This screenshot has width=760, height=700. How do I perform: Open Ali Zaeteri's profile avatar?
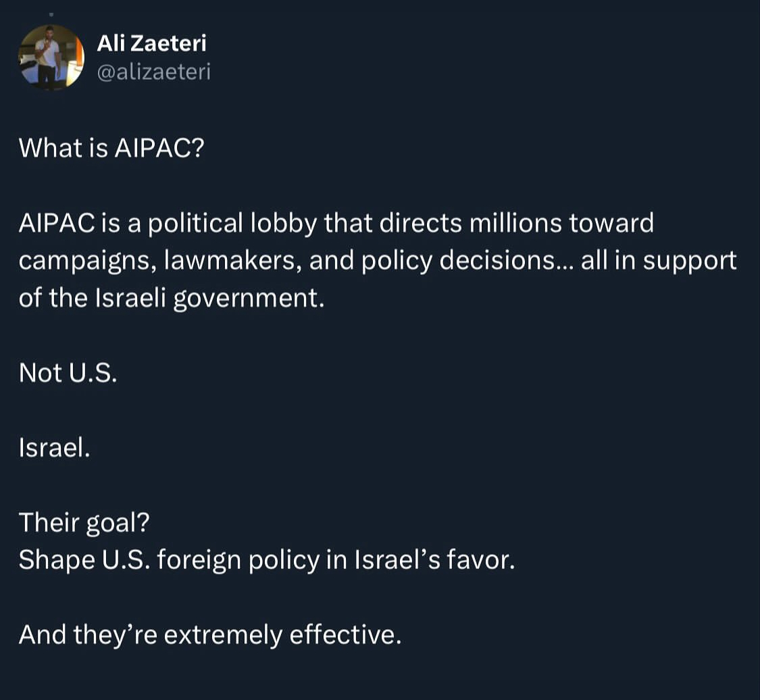[51, 57]
